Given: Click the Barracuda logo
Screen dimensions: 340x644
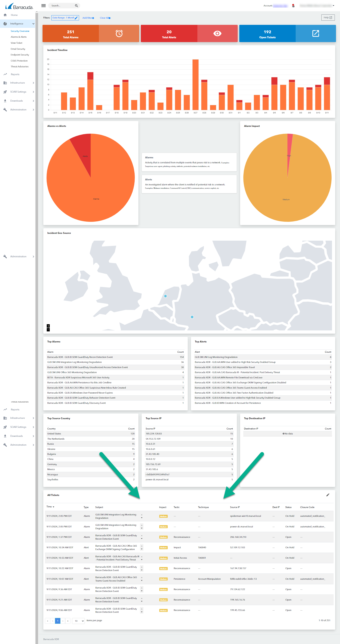Looking at the screenshot, I should (x=19, y=6).
